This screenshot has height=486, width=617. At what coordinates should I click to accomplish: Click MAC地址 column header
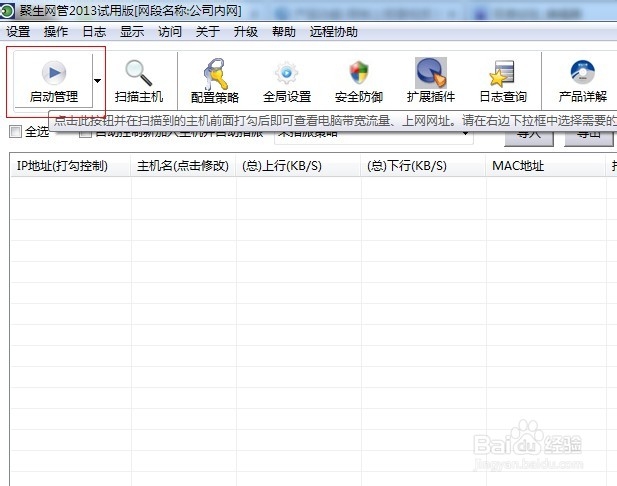pyautogui.click(x=546, y=166)
